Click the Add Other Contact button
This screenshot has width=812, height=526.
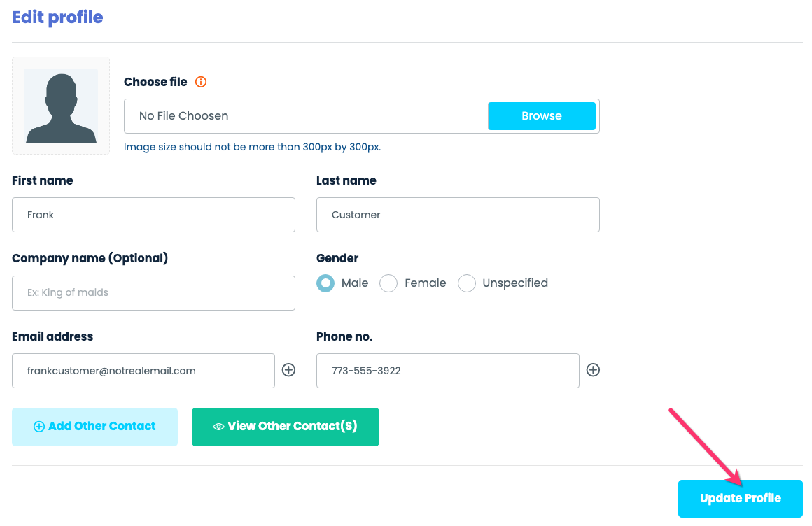coord(94,427)
